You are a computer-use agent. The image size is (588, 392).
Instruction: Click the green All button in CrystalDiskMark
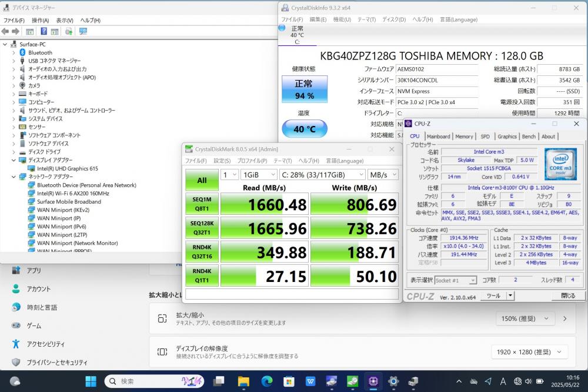click(202, 180)
